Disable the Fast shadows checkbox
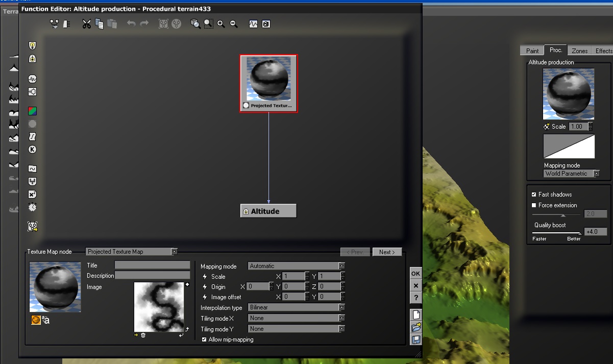The image size is (613, 364). pyautogui.click(x=534, y=195)
